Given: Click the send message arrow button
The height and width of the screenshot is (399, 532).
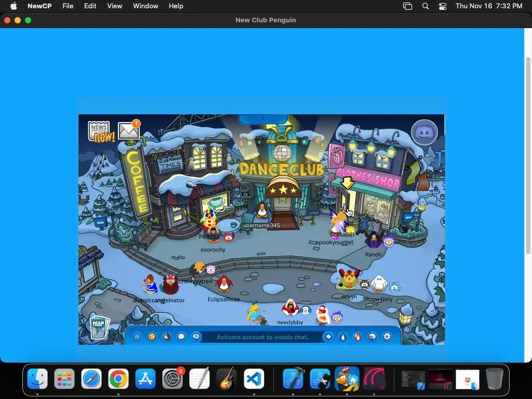Looking at the screenshot, I should click(328, 337).
